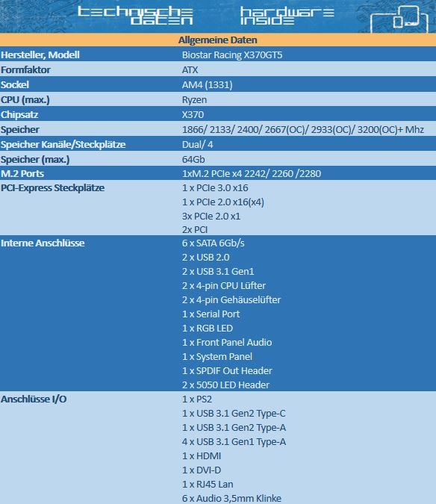Viewport: 436px width, 504px height.
Task: Click the 'technische daten' header logo
Action: point(135,16)
